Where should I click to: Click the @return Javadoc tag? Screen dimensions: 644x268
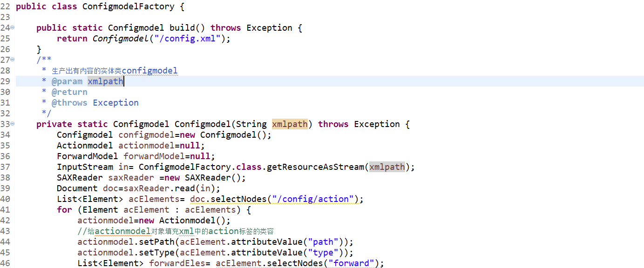pos(69,92)
